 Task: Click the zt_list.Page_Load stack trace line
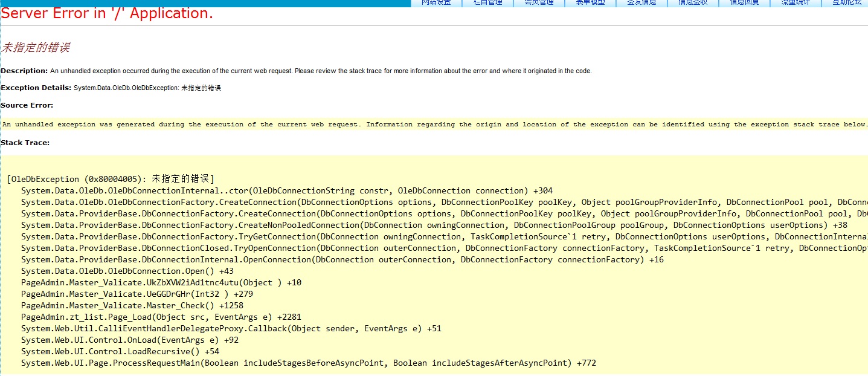[161, 317]
